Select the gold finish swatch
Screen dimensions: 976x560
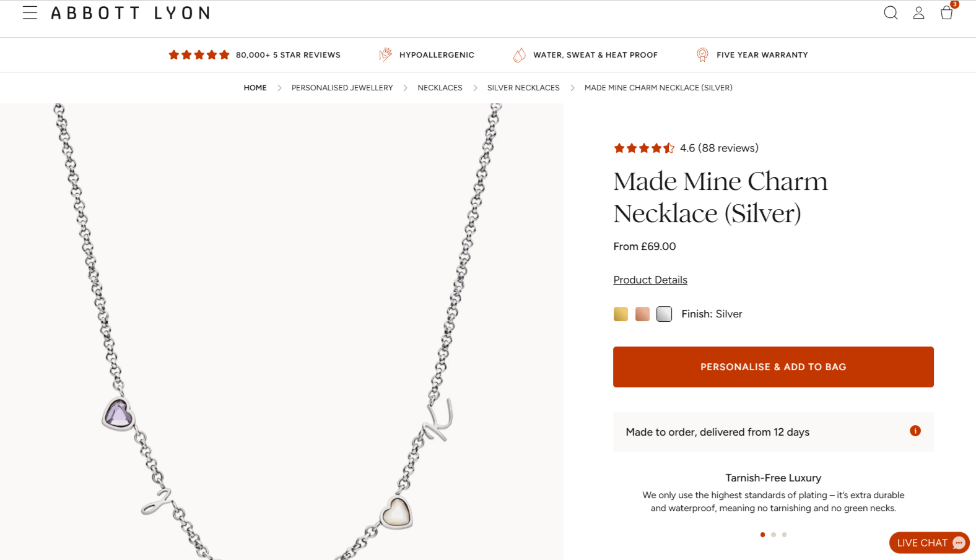[621, 314]
